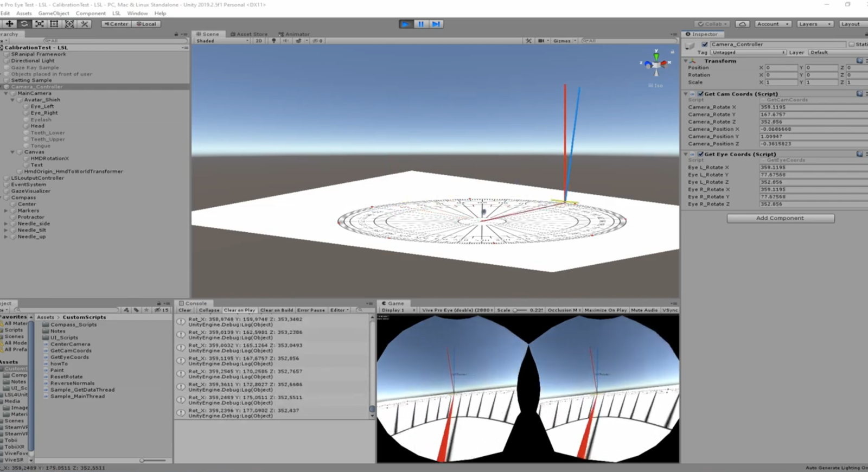
Task: Toggle Camera_Controller active checkbox
Action: pos(705,44)
